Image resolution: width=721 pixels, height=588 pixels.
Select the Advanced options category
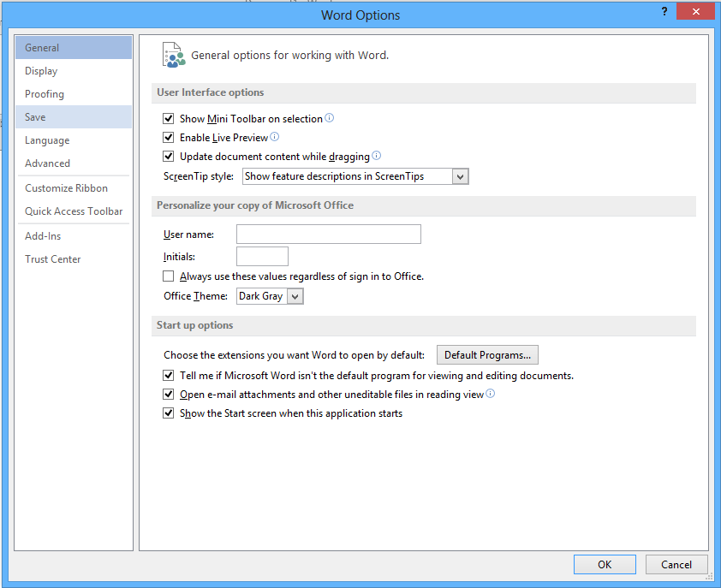[48, 163]
